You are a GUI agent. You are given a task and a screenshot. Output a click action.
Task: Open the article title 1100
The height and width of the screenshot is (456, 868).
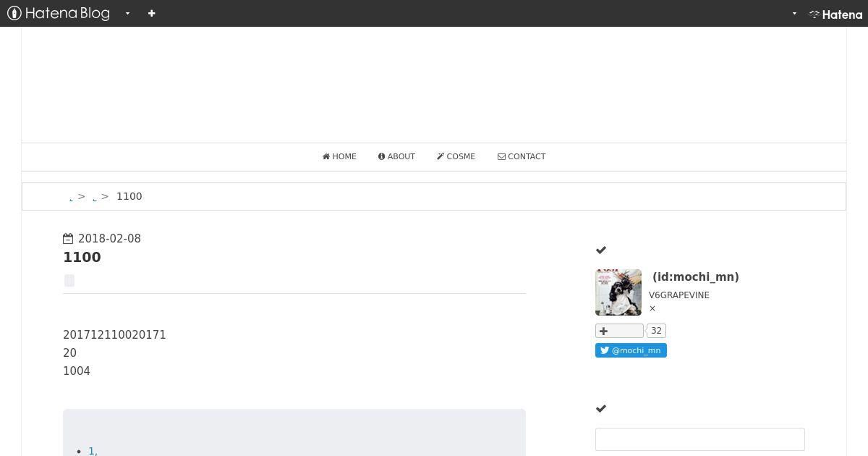tap(82, 257)
